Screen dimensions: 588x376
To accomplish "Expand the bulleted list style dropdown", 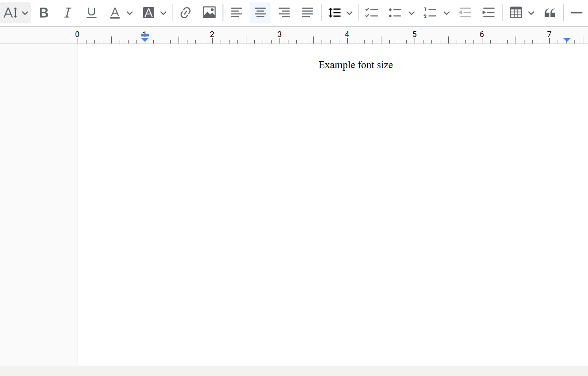I will coord(411,13).
